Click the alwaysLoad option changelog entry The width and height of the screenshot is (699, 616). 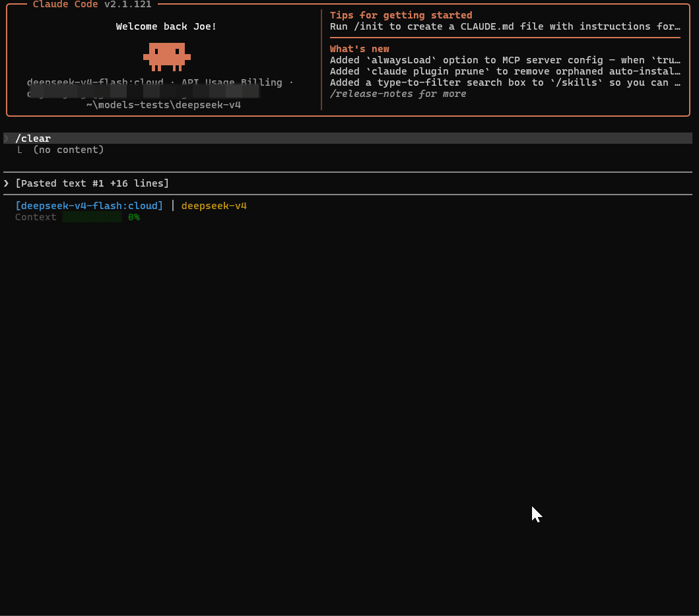click(x=505, y=60)
